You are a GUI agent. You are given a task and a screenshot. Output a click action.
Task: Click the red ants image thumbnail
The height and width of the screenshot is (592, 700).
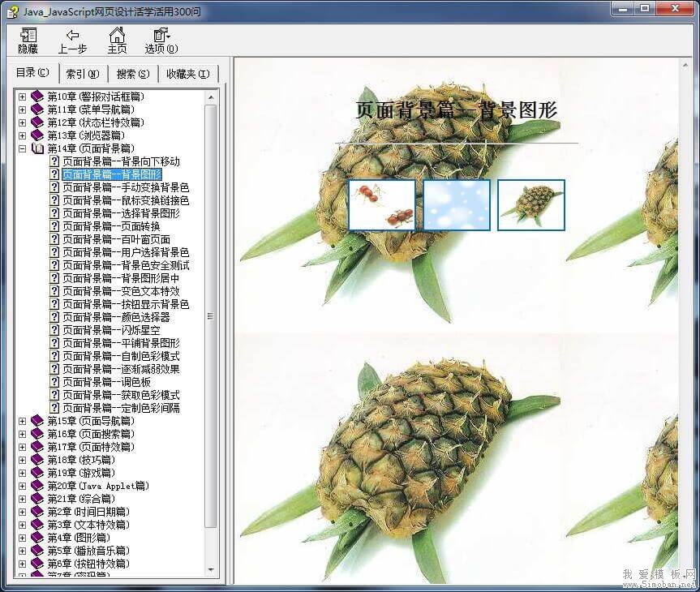click(x=382, y=205)
